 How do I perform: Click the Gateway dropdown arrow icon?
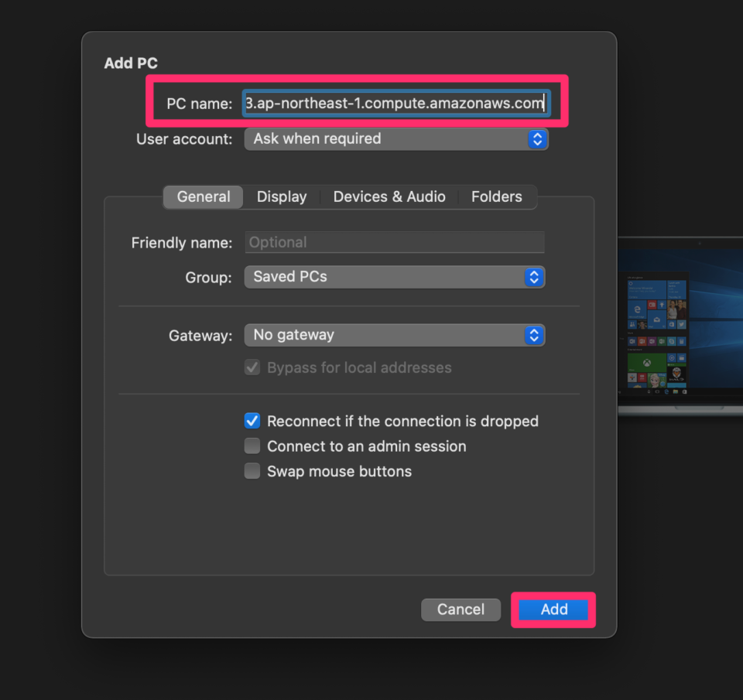coord(534,336)
